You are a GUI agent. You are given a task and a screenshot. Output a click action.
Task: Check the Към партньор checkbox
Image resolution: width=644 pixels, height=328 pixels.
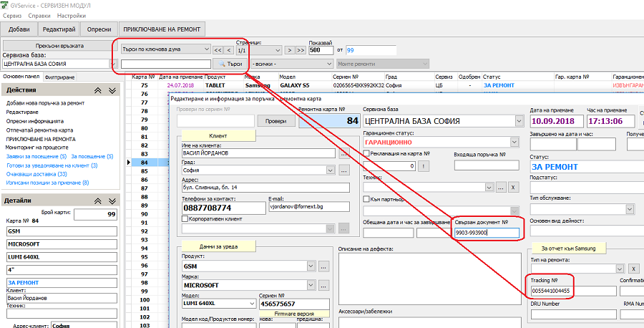pyautogui.click(x=366, y=199)
